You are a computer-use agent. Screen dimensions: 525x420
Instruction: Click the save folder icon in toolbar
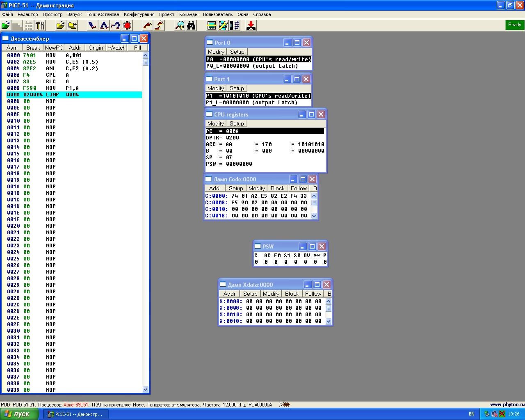(72, 25)
